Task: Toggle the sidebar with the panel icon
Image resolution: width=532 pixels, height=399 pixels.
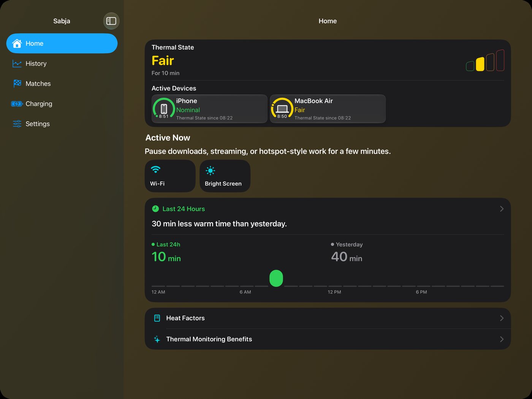Action: coord(111,21)
